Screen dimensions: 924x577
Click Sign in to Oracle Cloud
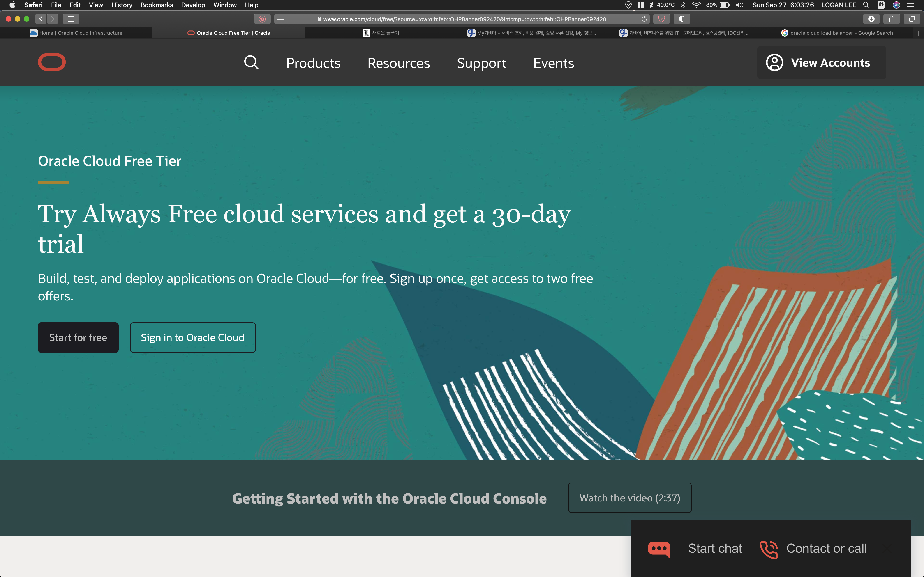[192, 337]
